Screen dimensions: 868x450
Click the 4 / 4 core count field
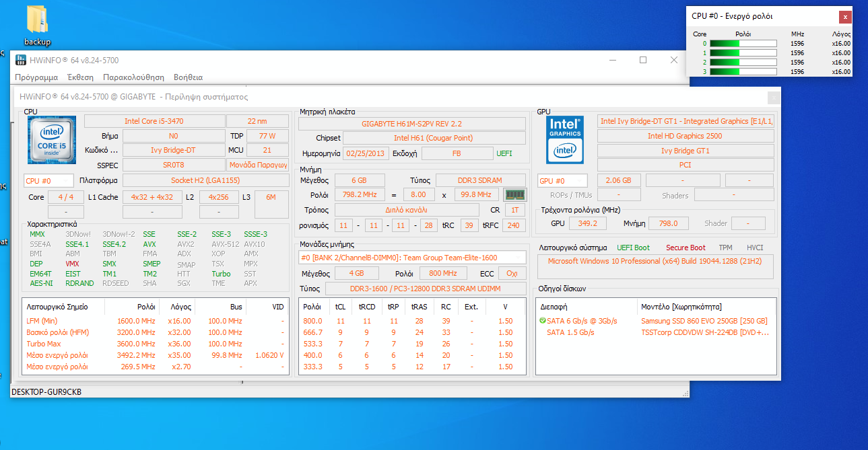click(x=66, y=197)
